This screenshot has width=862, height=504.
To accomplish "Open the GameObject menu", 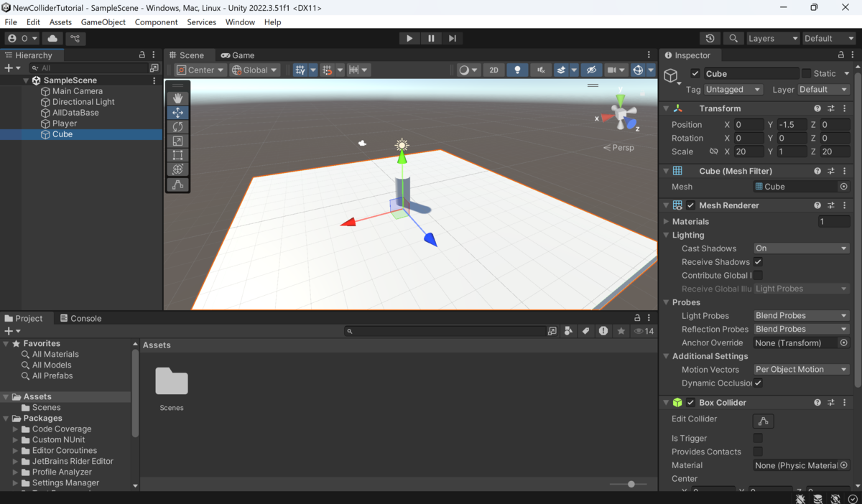I will [103, 22].
